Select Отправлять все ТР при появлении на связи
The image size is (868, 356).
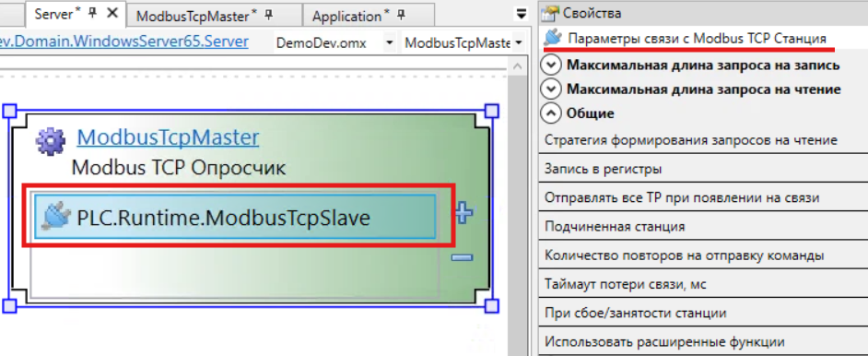point(704,197)
